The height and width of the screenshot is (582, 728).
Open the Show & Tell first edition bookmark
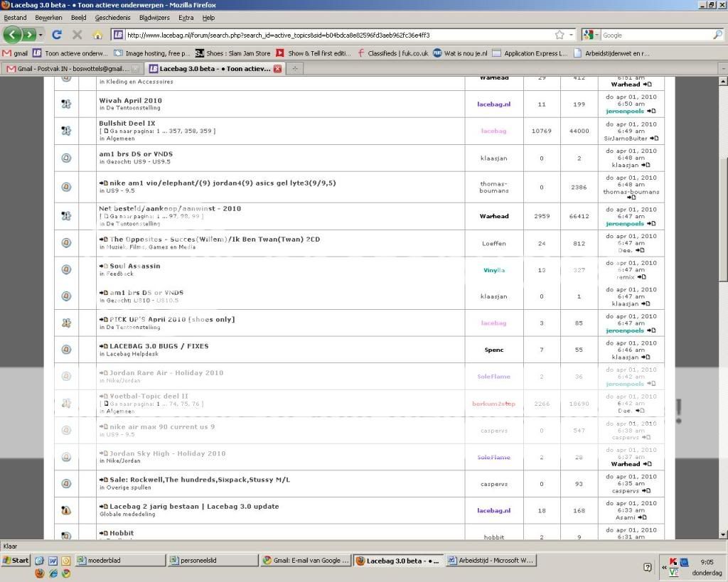tap(314, 53)
